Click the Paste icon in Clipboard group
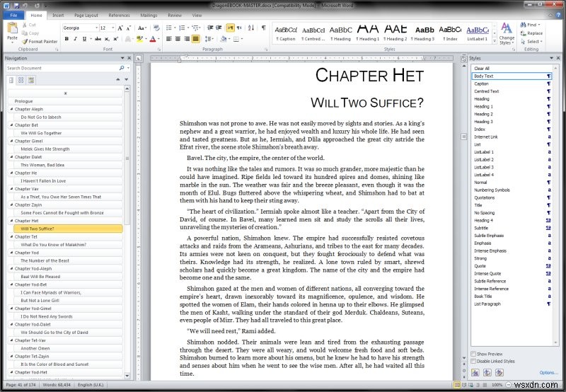Screen dimensions: 566x392 pos(12,28)
